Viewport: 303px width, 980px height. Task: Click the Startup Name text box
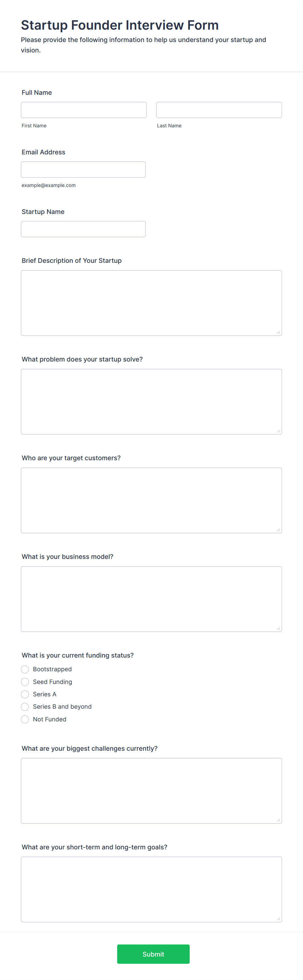click(83, 229)
